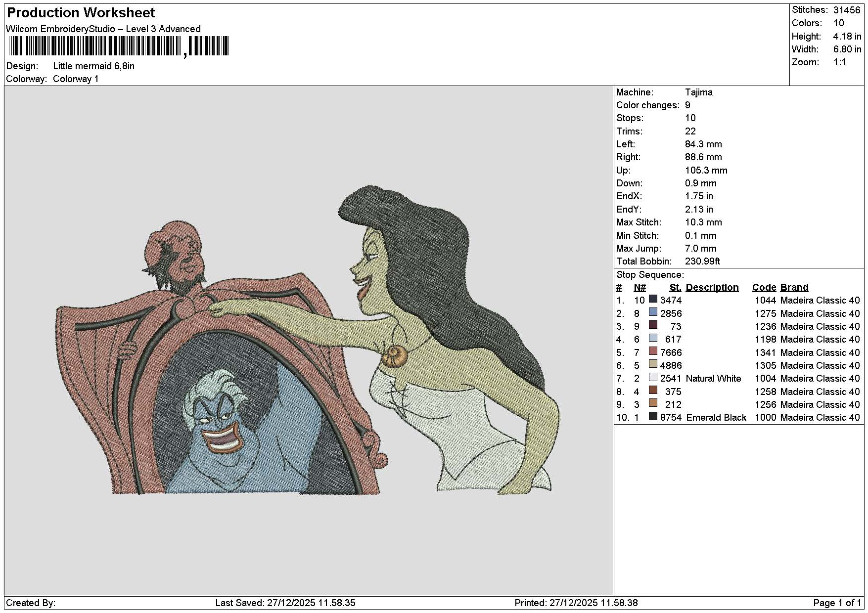Click the Brand column header
Screen dimensions: 868x613
pyautogui.click(x=794, y=287)
